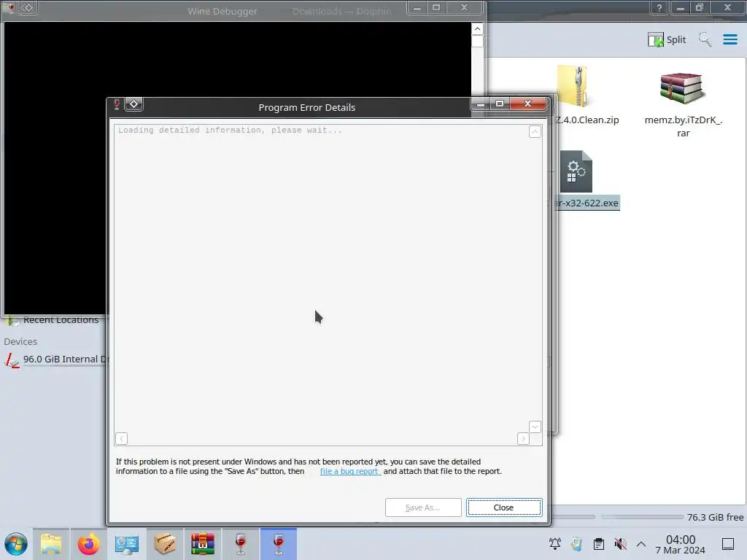The height and width of the screenshot is (560, 747).
Task: Open the Start menu orb
Action: (x=16, y=544)
